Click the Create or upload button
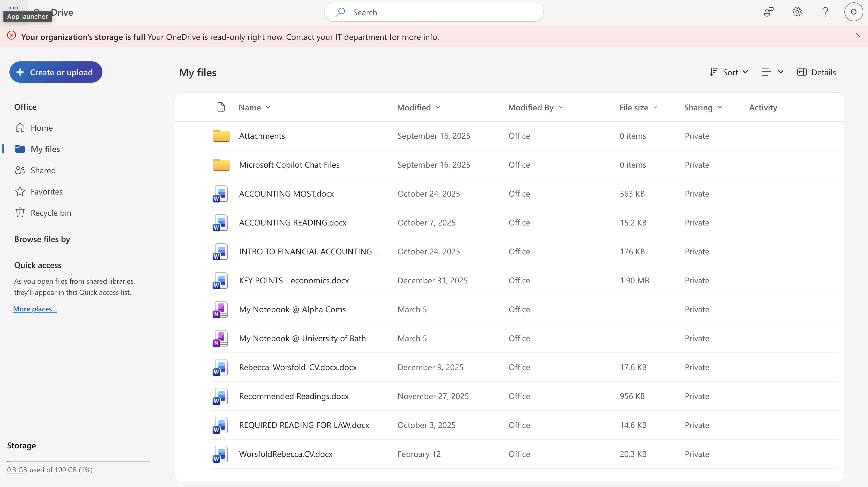 point(56,72)
